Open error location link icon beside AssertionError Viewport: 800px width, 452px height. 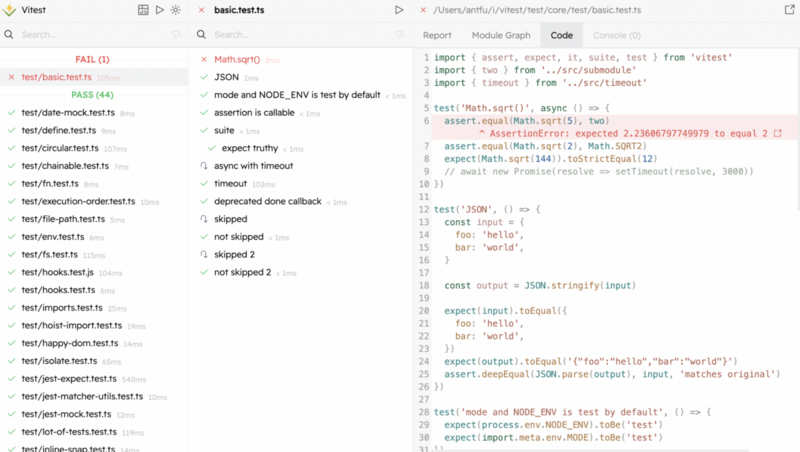[778, 133]
